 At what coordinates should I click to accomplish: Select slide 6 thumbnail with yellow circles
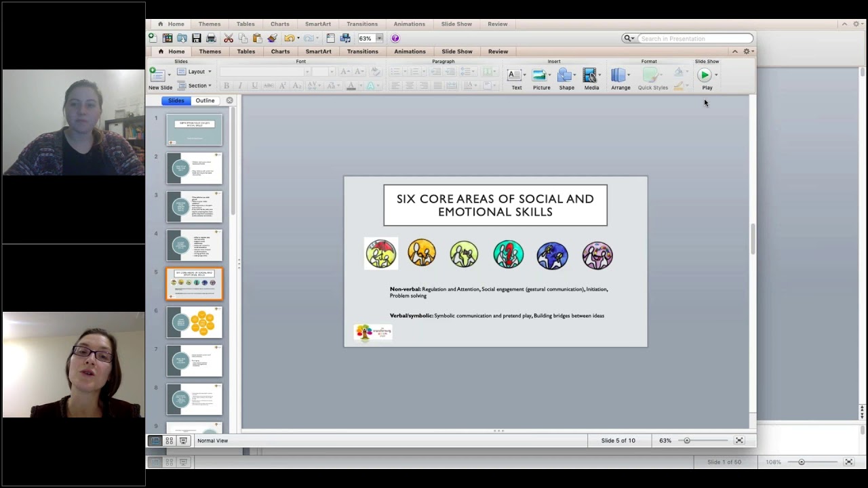(x=195, y=323)
